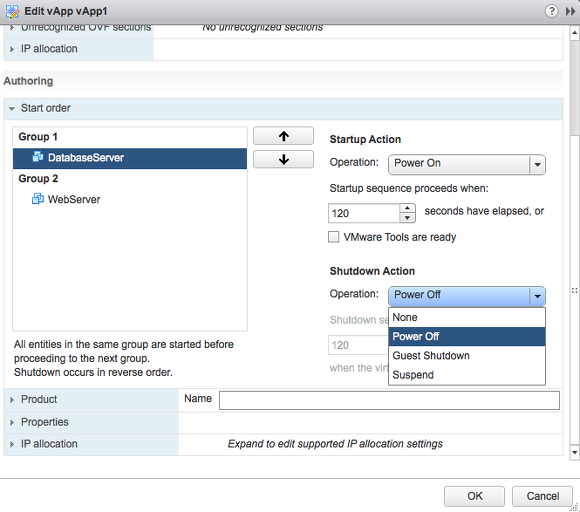Increase startup seconds with stepper up arrow
580x512 pixels.
click(407, 208)
